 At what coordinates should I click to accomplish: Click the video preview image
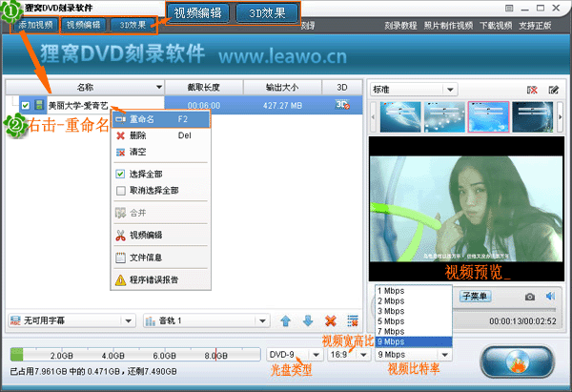tap(466, 209)
